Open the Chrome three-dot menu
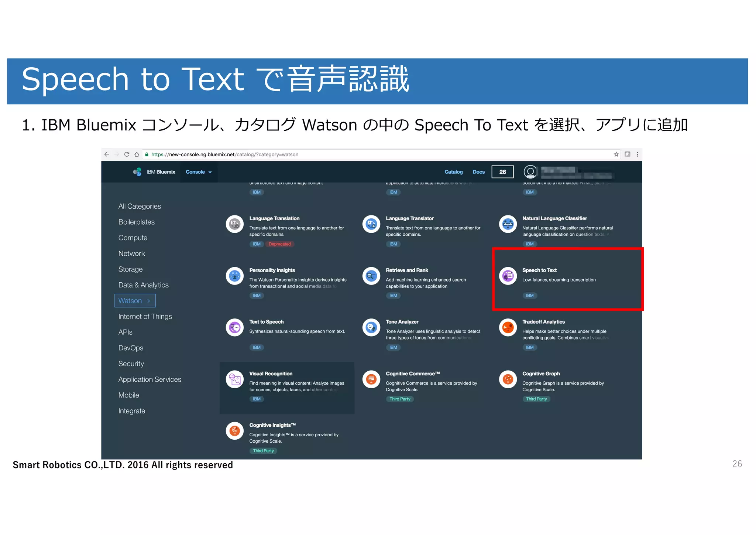Image resolution: width=756 pixels, height=535 pixels. click(638, 154)
